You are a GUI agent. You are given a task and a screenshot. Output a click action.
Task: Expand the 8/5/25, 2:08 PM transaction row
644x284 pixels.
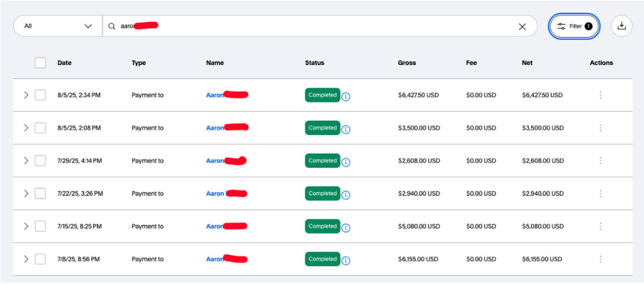tap(26, 128)
